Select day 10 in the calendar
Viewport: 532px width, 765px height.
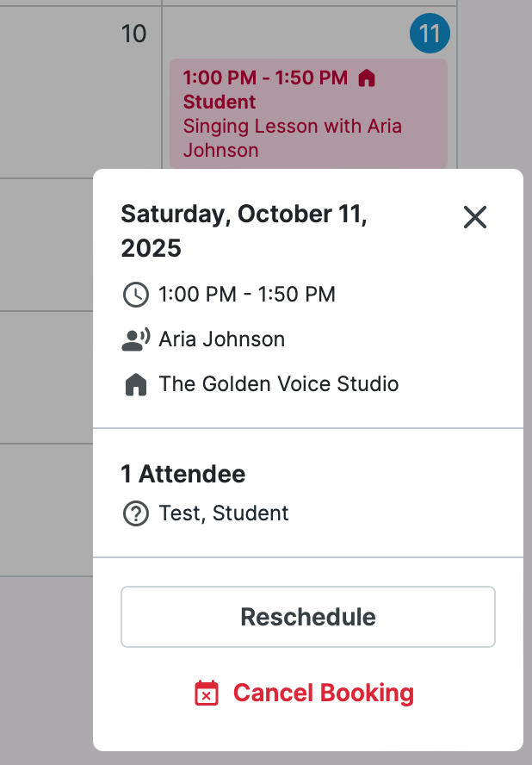click(133, 34)
